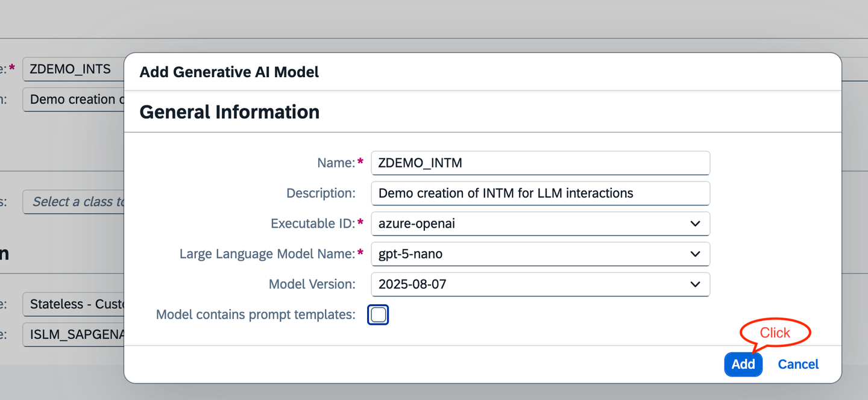Click the Name label in dialog

336,163
